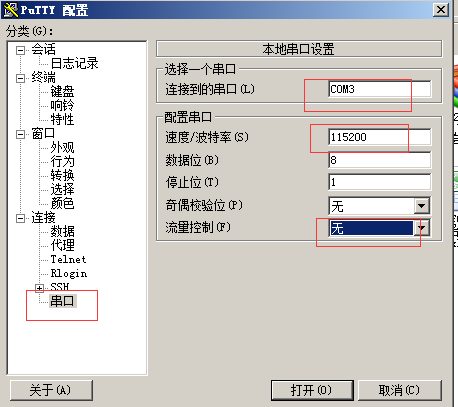Open the 流量控制 dropdown arrow
Image resolution: width=458 pixels, height=407 pixels.
[x=422, y=228]
